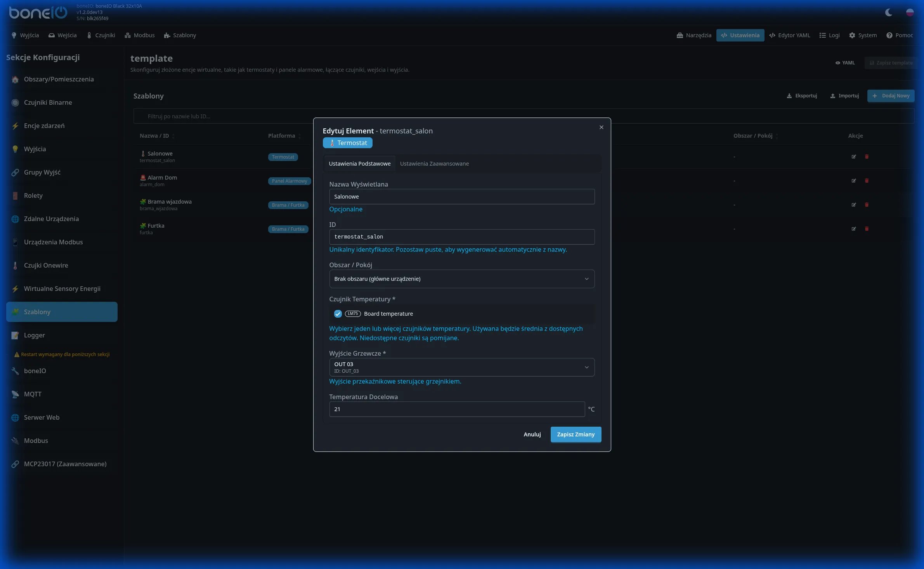Viewport: 924px width, 569px height.
Task: Expand the Obszar / Pokój dropdown
Action: (461, 279)
